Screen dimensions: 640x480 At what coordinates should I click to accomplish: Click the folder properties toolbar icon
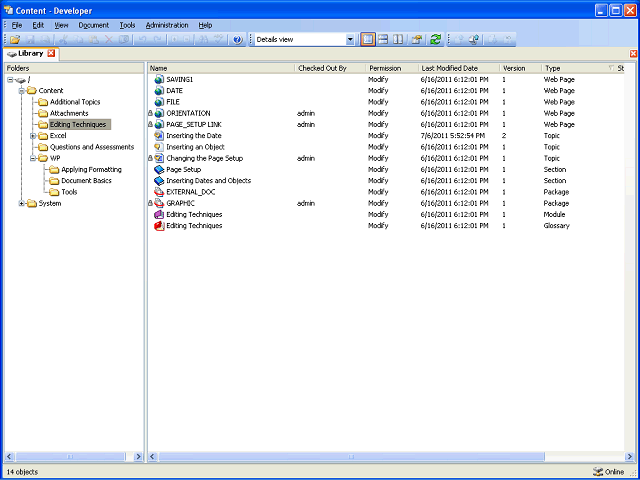(416, 40)
